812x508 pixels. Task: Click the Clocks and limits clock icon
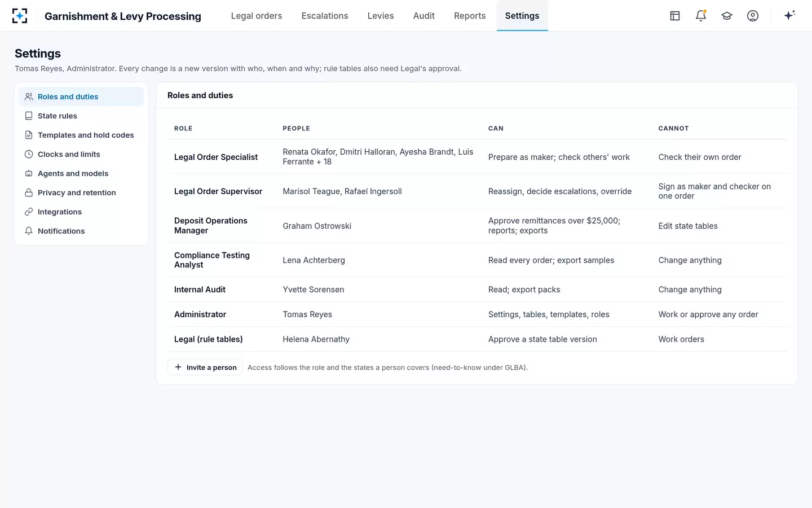(x=29, y=154)
